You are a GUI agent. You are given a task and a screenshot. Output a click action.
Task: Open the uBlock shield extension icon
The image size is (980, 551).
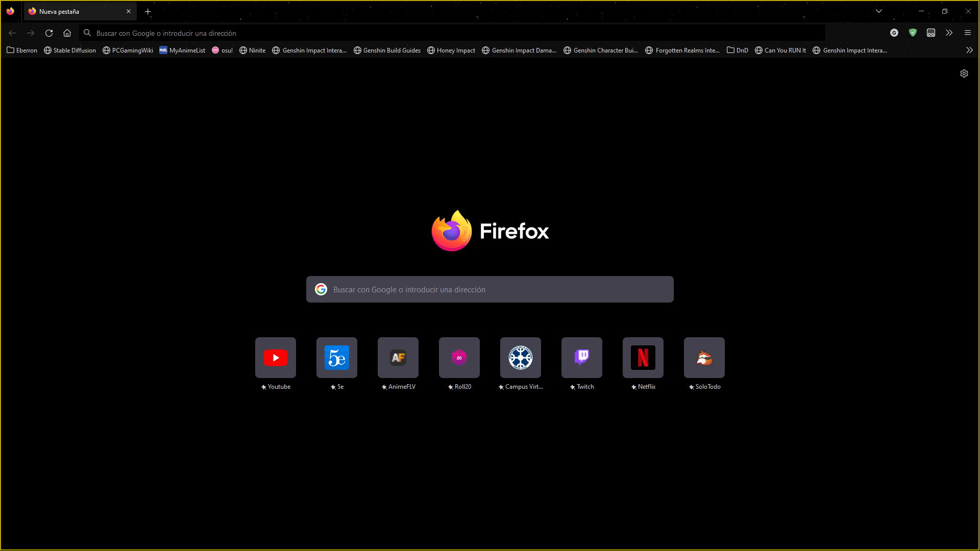coord(913,33)
